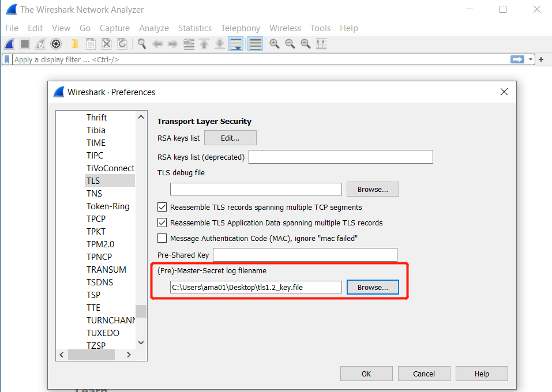
Task: Zoom out main window text
Action: click(x=290, y=44)
